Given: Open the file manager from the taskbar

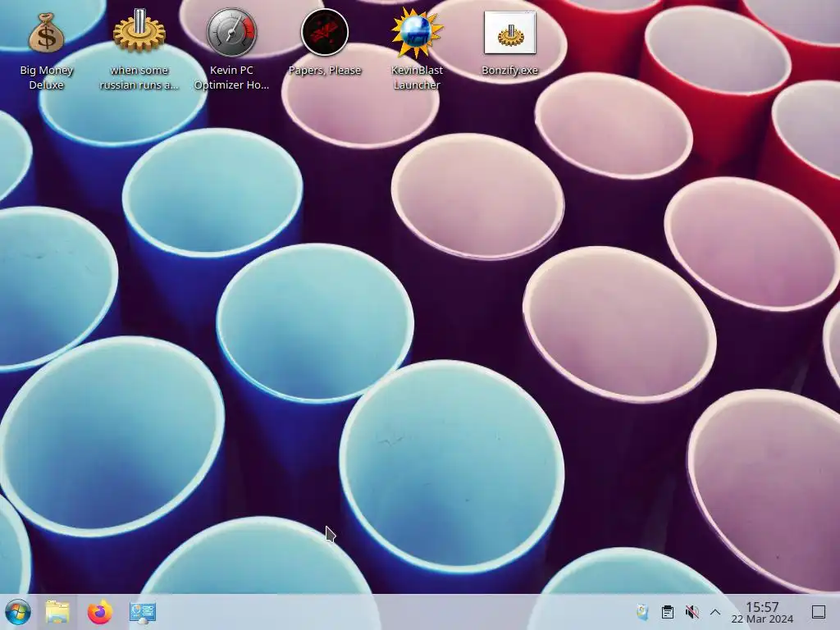Looking at the screenshot, I should tap(57, 612).
